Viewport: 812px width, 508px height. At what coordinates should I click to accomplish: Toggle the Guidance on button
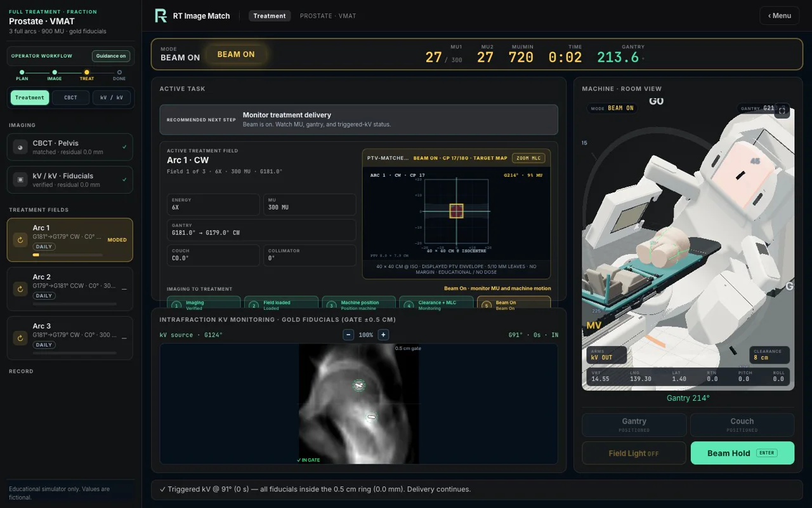[x=111, y=56]
